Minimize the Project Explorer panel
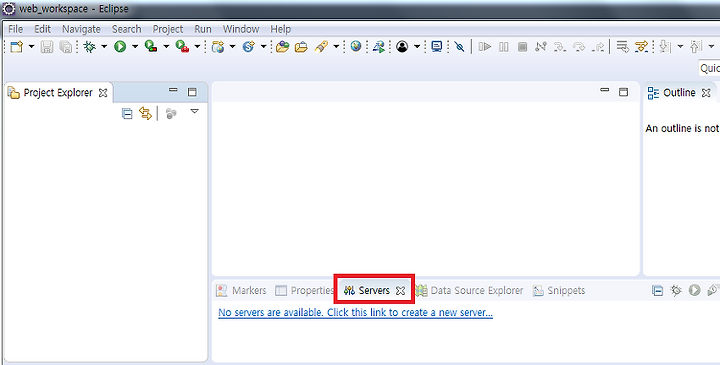This screenshot has width=720, height=365. click(173, 90)
